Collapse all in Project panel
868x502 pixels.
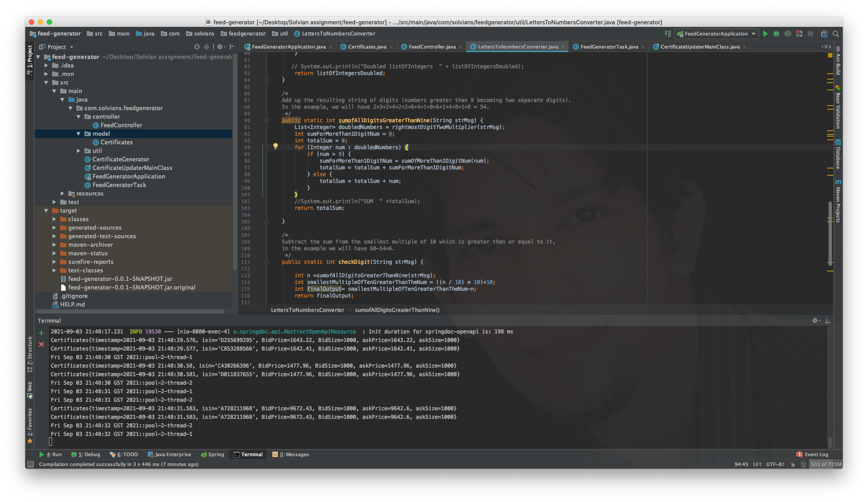[206, 47]
